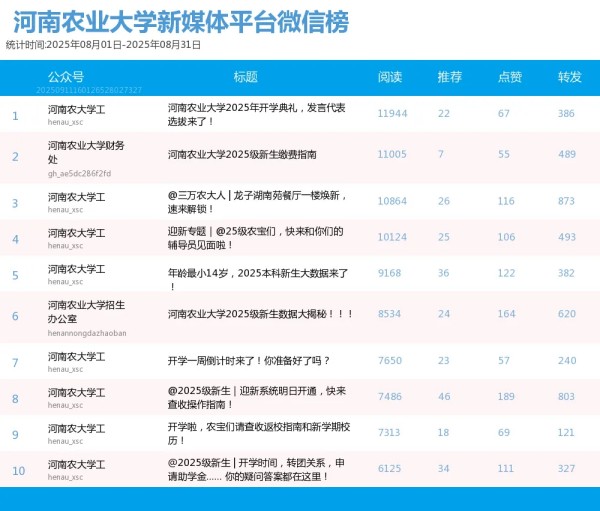Click like count 164
Viewport: 600px width, 511px height.
507,314
